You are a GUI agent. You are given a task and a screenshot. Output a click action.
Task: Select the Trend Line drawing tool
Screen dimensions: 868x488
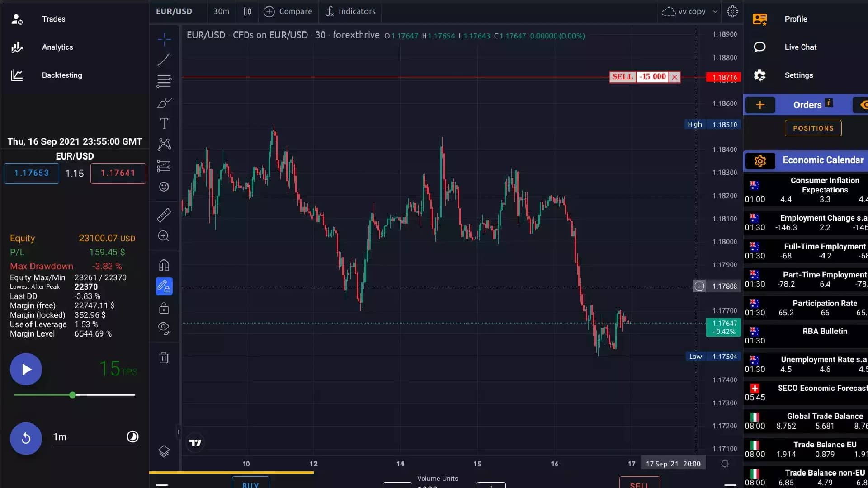pos(164,60)
